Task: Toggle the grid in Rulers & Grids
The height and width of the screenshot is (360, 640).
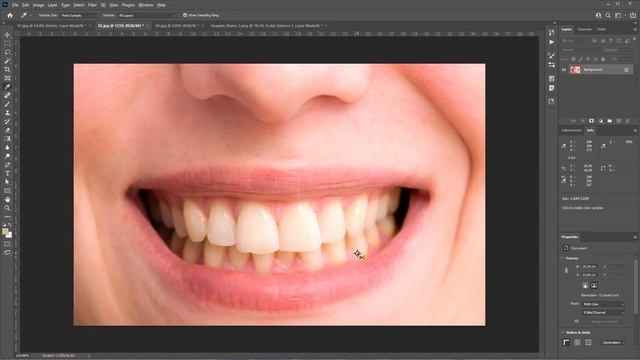Action: click(577, 342)
